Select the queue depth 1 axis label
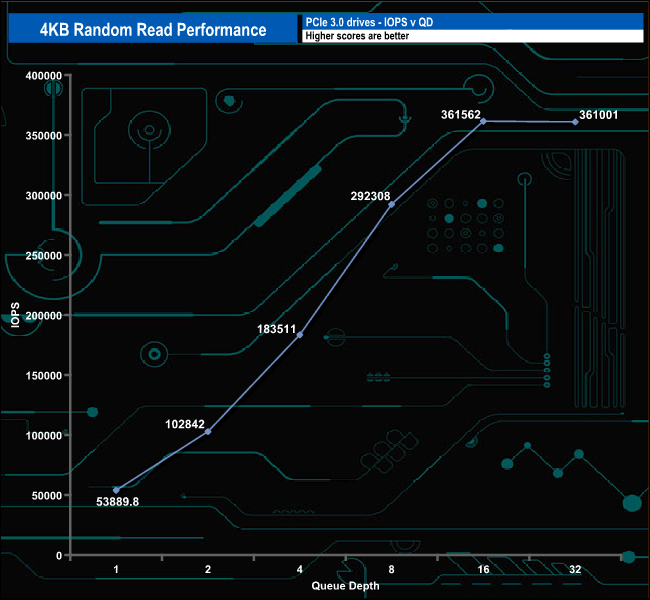650x600 pixels. [116, 569]
